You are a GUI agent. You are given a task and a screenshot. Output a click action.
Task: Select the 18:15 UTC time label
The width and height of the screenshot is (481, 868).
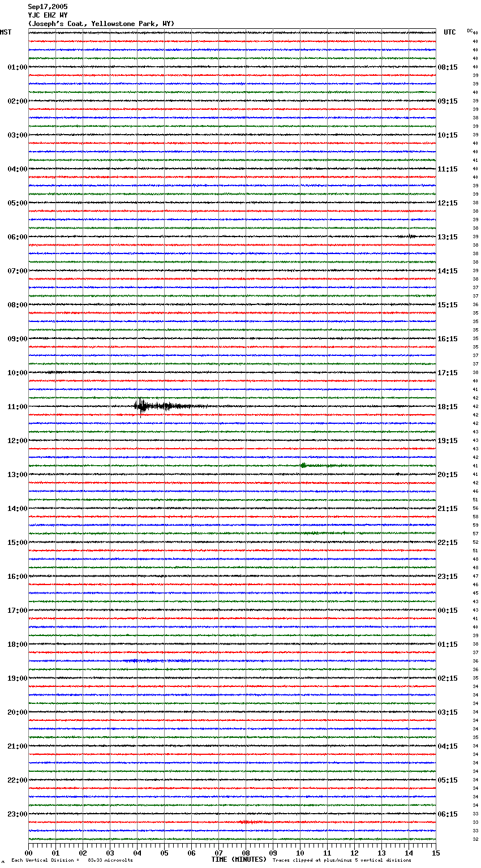point(448,407)
